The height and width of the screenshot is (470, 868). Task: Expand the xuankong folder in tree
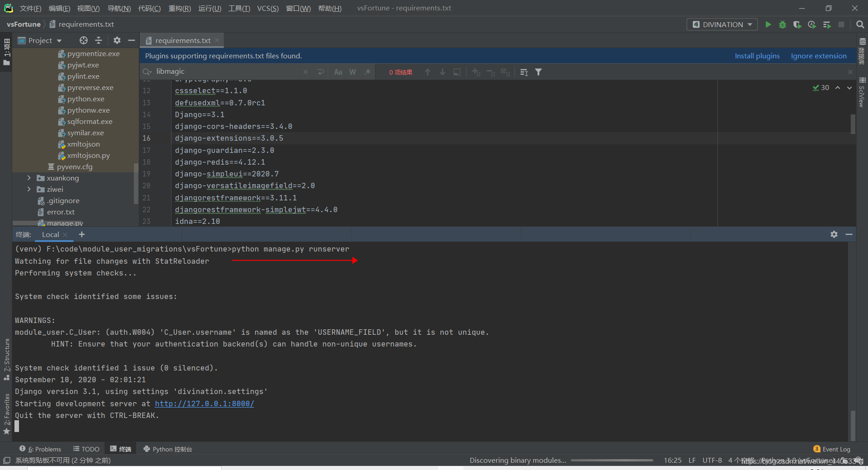point(29,178)
